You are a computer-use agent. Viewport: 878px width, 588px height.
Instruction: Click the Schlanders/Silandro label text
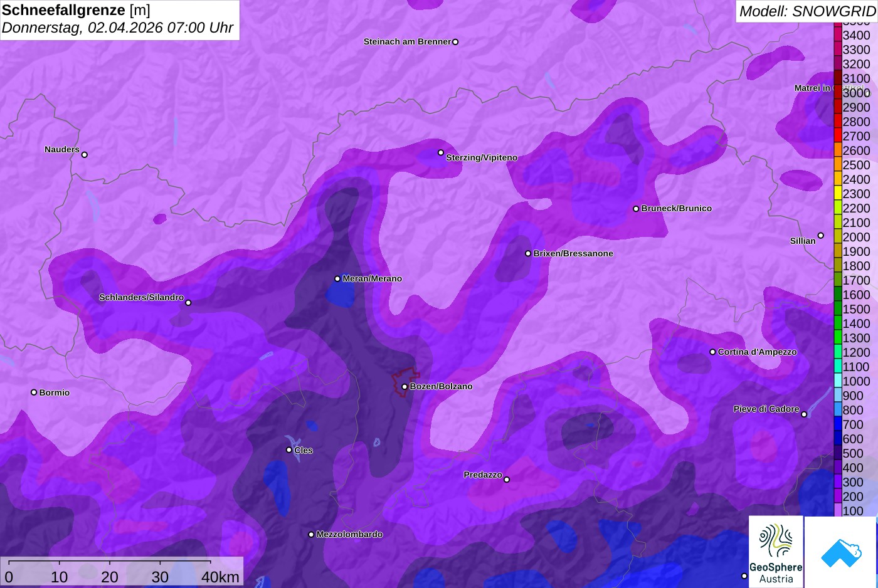click(141, 298)
